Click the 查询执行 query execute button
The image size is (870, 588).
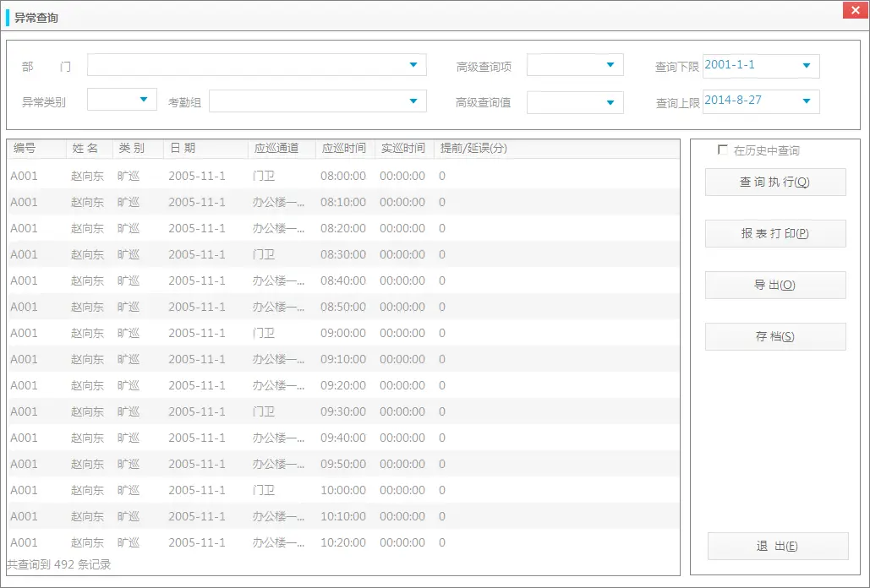(774, 182)
